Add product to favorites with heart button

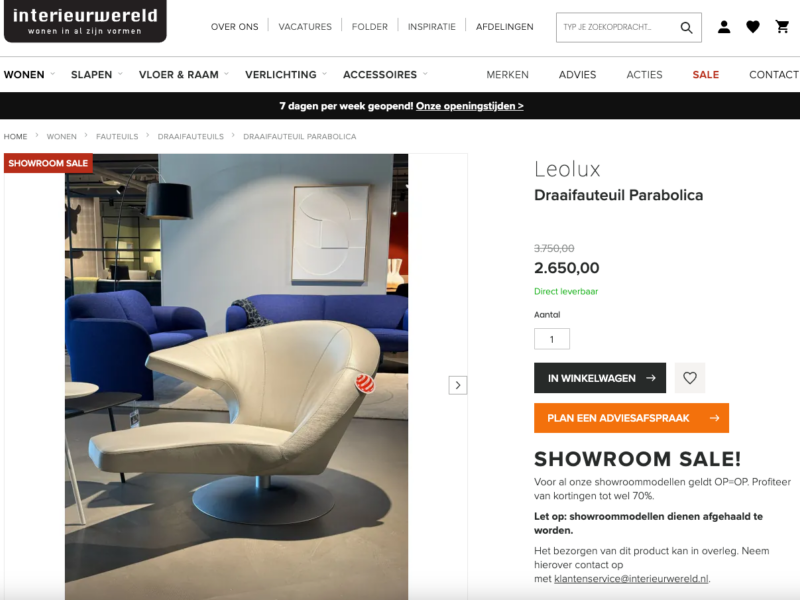[x=690, y=378]
